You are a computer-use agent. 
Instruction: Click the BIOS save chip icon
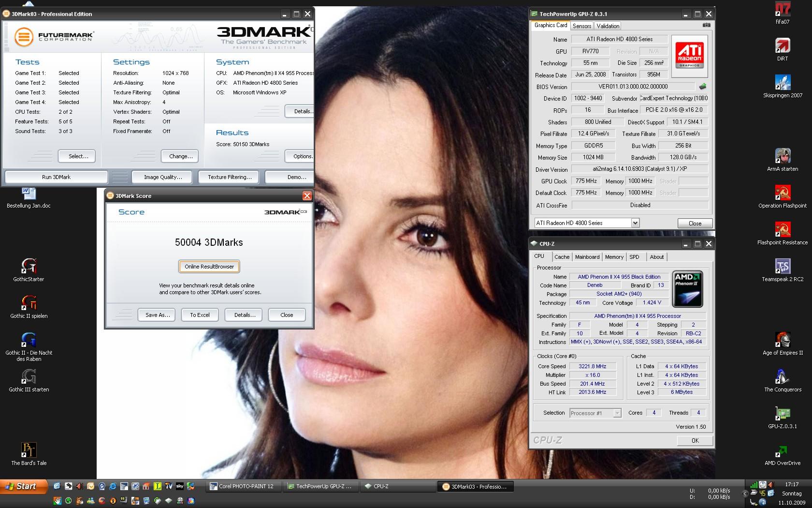tap(702, 87)
